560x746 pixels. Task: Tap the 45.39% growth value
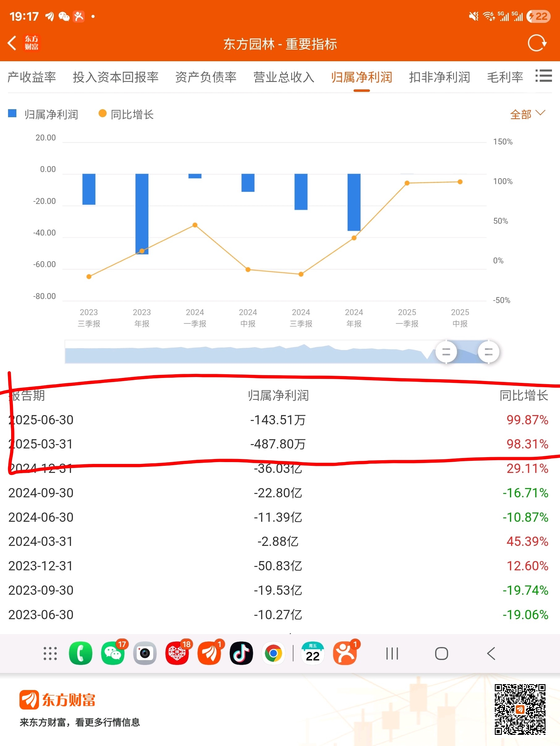click(x=527, y=542)
